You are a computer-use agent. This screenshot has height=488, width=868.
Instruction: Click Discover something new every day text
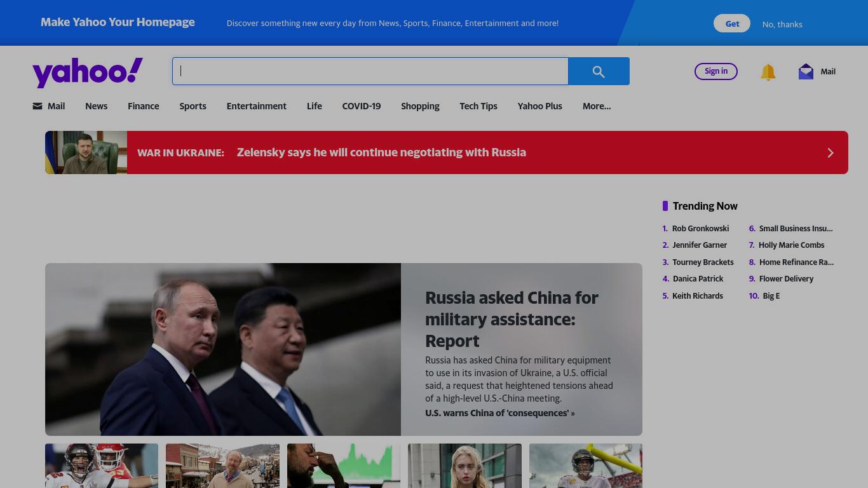coord(393,23)
